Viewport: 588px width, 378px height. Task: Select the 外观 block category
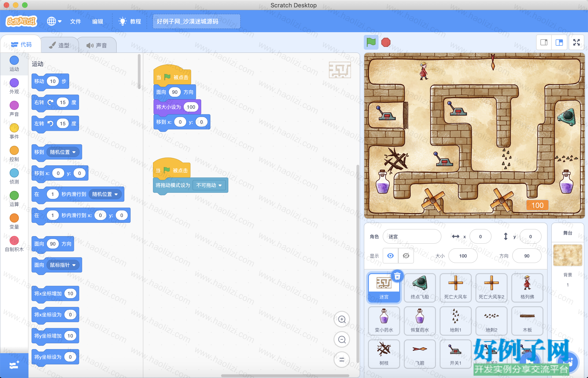coord(14,86)
